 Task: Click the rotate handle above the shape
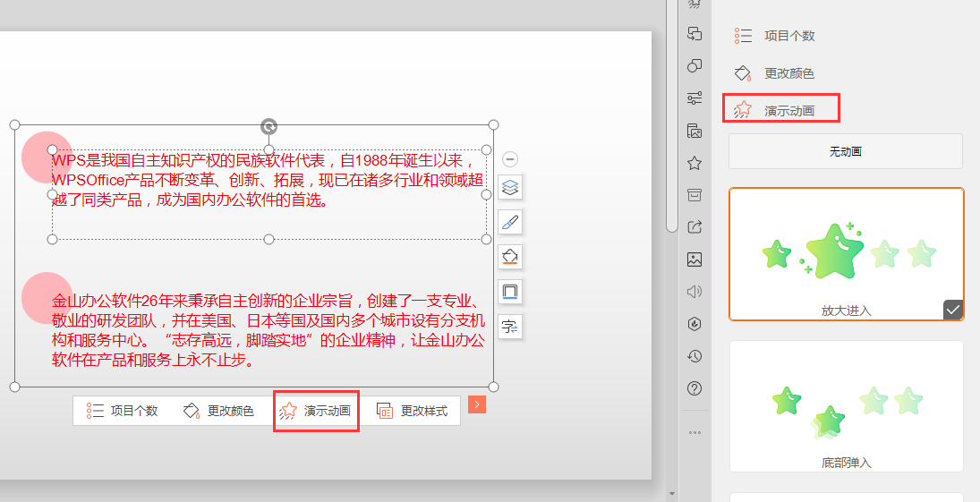(268, 127)
